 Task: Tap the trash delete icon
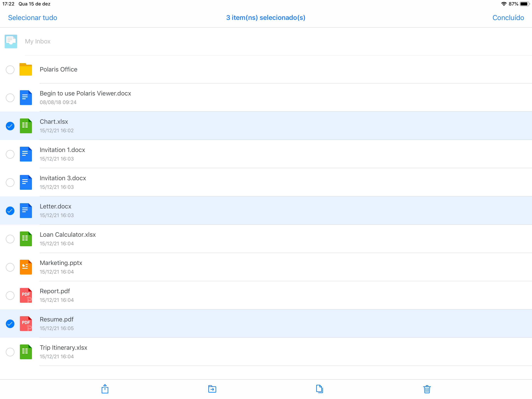(x=427, y=389)
